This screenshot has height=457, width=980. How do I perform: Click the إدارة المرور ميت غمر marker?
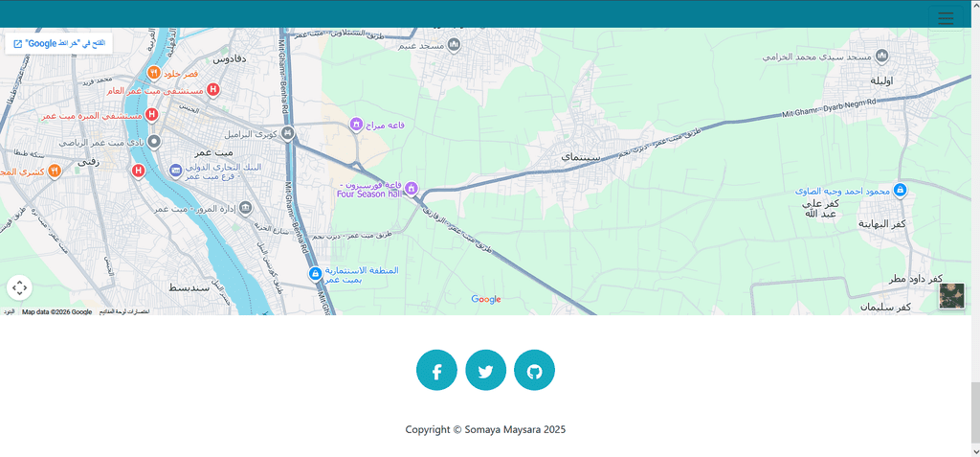pyautogui.click(x=246, y=208)
